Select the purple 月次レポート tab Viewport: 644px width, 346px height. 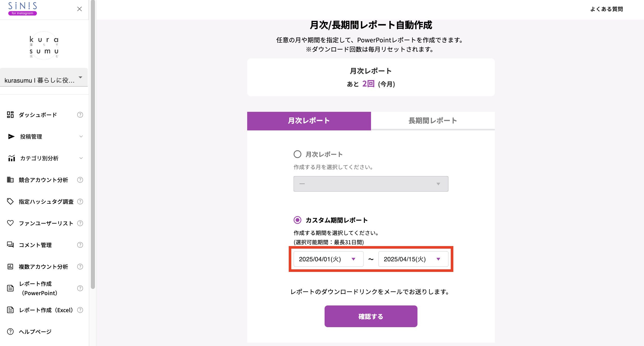coord(309,121)
